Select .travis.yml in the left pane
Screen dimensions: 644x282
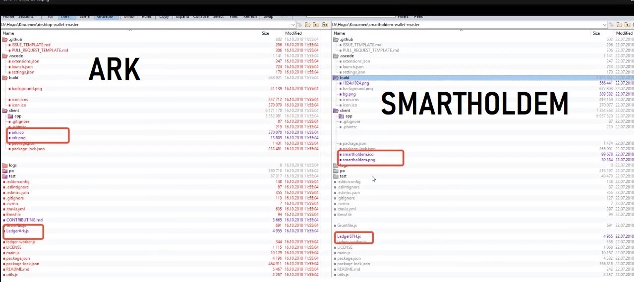[x=15, y=209]
